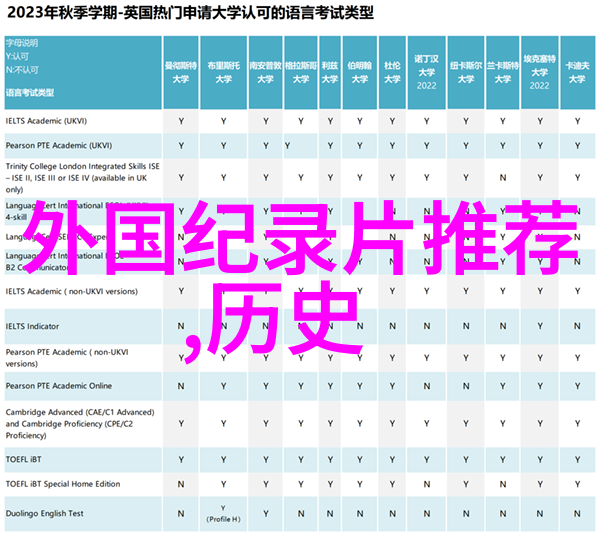
Task: Click TOEFL iBT Special Home Edition row's N under 诺丁汉大学
Action: (x=426, y=485)
